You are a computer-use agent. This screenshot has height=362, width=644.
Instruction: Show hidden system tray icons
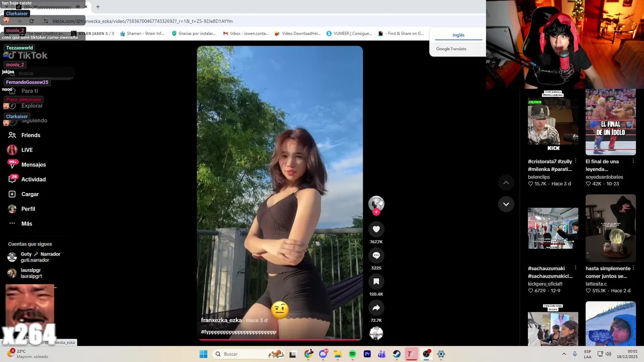coord(563,354)
